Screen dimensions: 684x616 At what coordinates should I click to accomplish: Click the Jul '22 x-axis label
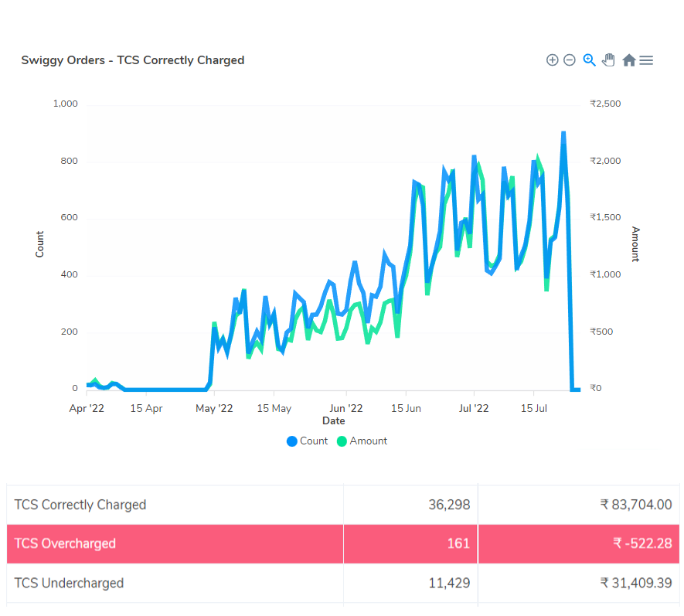(x=474, y=408)
